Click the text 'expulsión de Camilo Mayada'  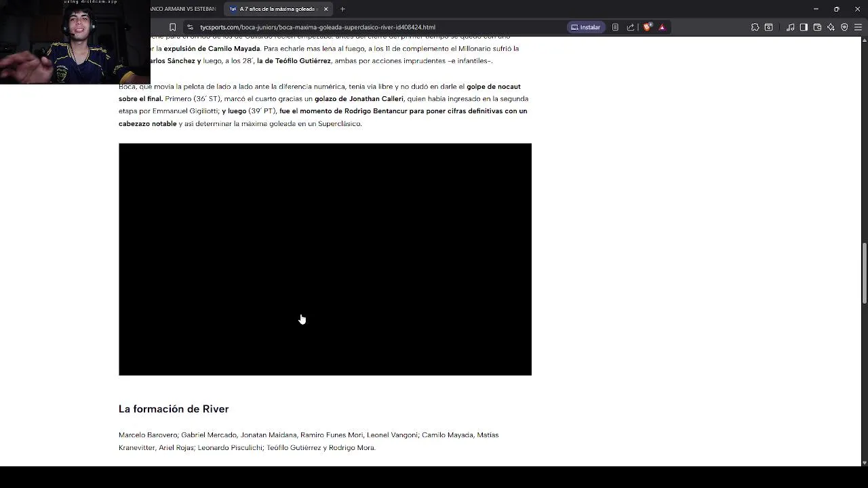point(212,49)
